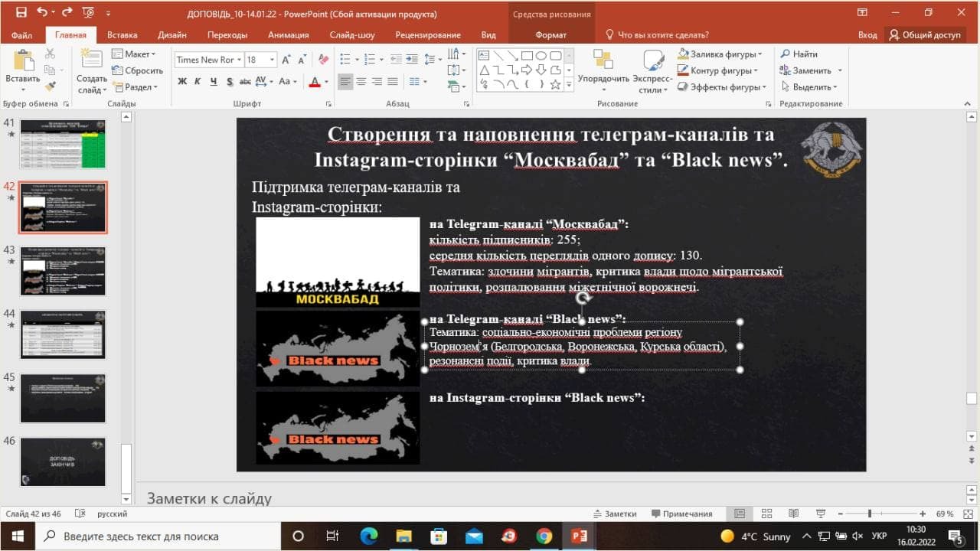Open the Переходы tab
The width and height of the screenshot is (980, 551).
click(227, 35)
